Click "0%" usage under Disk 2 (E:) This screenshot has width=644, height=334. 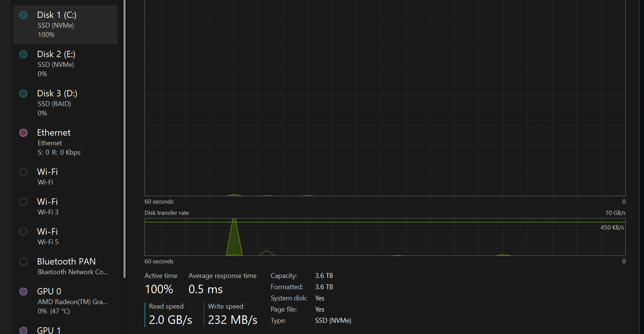coord(42,74)
